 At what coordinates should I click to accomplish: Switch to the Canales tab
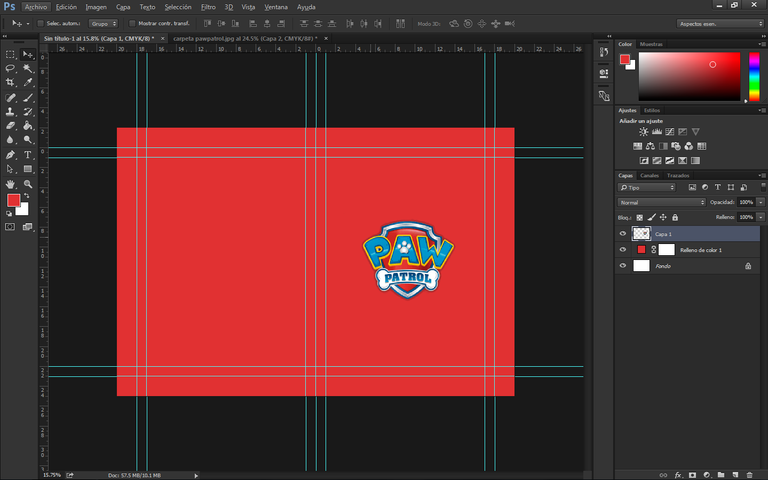[x=649, y=175]
